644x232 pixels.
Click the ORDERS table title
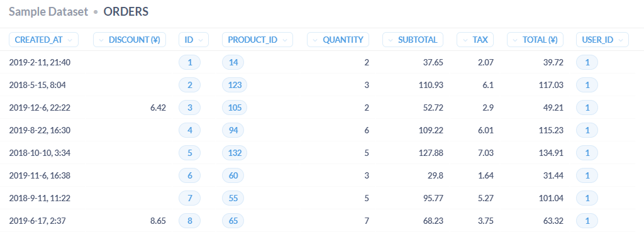[126, 11]
